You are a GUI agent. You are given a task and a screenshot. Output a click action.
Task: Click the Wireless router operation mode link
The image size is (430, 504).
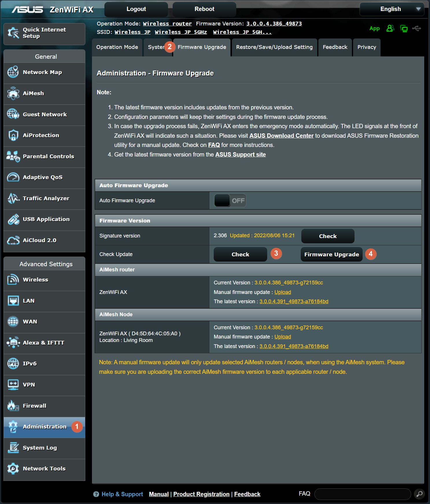[167, 24]
